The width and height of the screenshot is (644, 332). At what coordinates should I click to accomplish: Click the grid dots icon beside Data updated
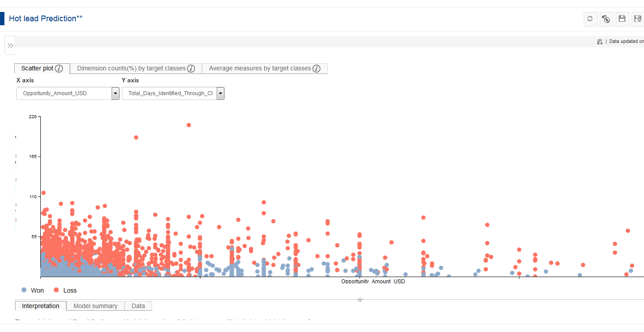click(600, 42)
